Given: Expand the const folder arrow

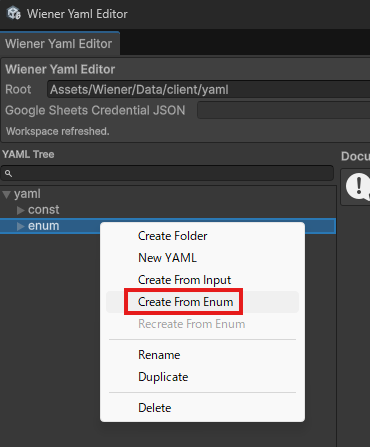Looking at the screenshot, I should coord(21,210).
